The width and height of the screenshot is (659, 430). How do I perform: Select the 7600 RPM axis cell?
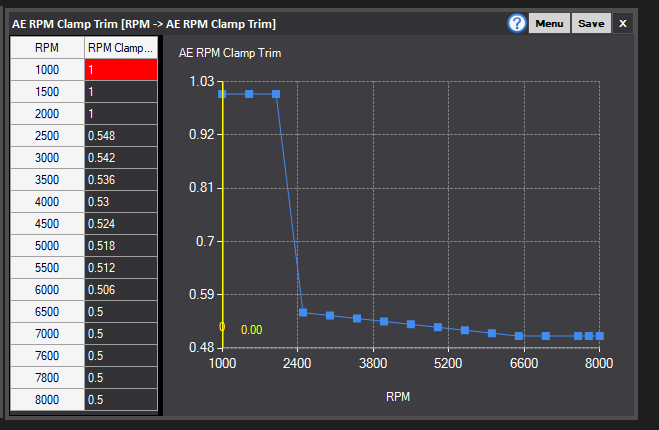click(47, 356)
